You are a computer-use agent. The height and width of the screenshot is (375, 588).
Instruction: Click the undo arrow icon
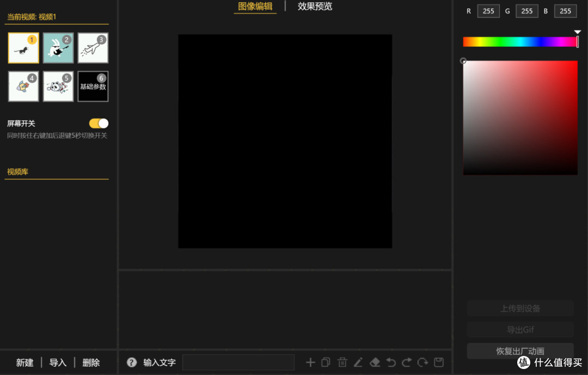click(391, 362)
